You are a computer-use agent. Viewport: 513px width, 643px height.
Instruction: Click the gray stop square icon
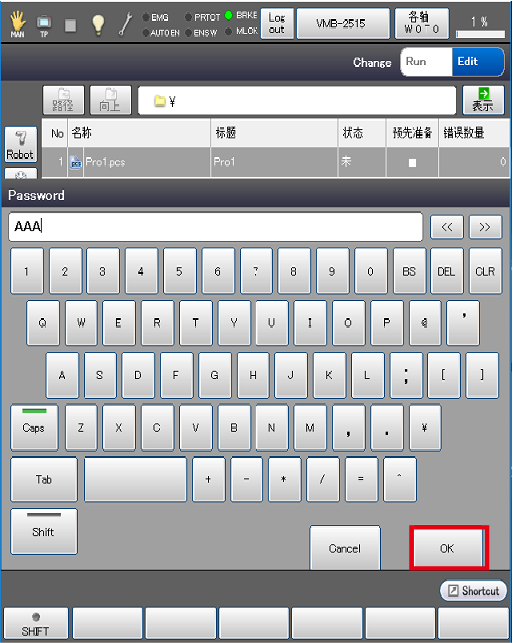(71, 25)
